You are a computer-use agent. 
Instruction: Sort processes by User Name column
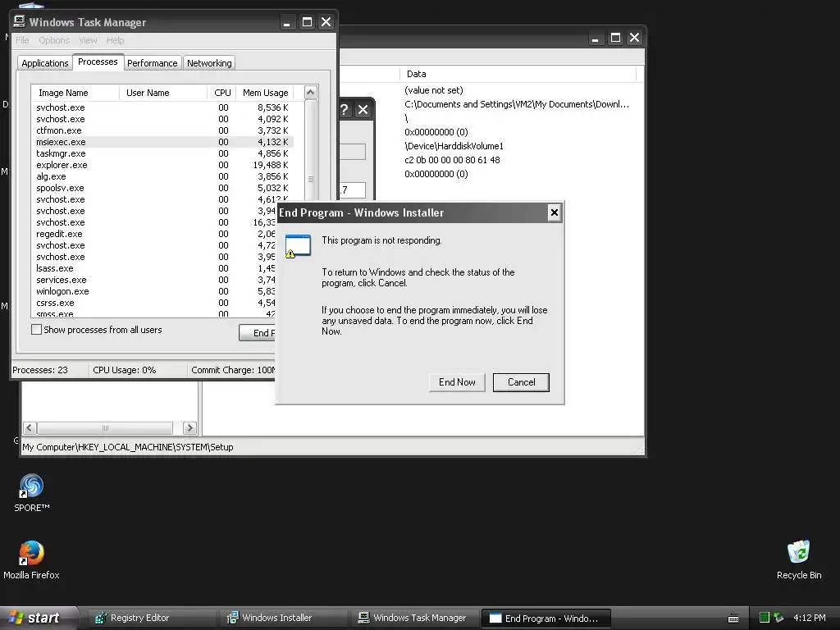163,93
